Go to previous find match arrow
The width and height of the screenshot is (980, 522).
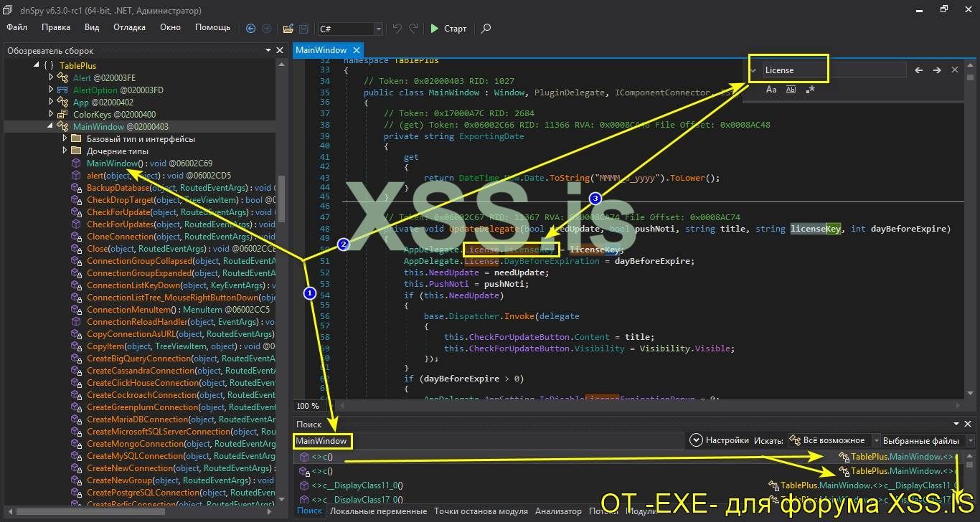[918, 70]
